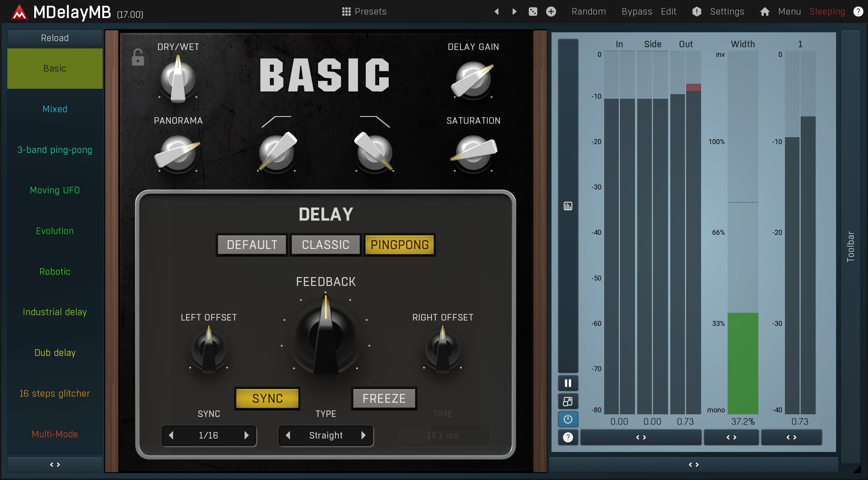Click the Bypass button
The height and width of the screenshot is (480, 868).
pyautogui.click(x=636, y=12)
